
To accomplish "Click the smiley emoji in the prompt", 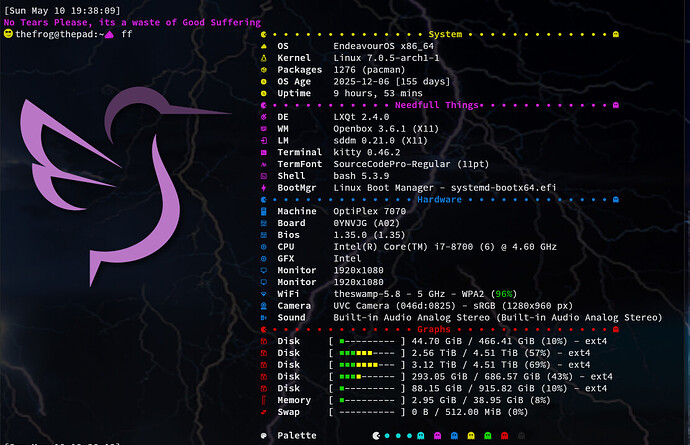I will pyautogui.click(x=8, y=34).
